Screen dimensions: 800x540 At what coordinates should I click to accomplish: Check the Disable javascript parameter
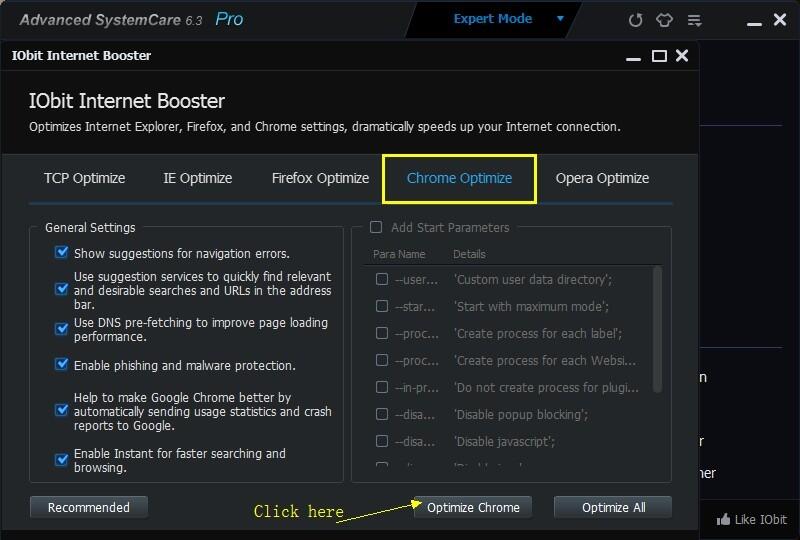click(x=382, y=441)
